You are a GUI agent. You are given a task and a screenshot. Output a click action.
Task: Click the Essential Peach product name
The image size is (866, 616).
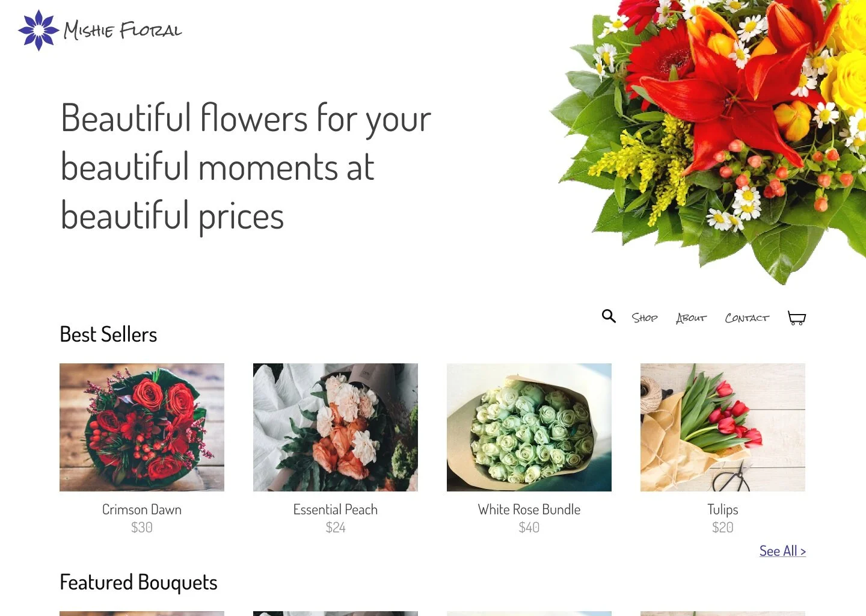coord(336,510)
